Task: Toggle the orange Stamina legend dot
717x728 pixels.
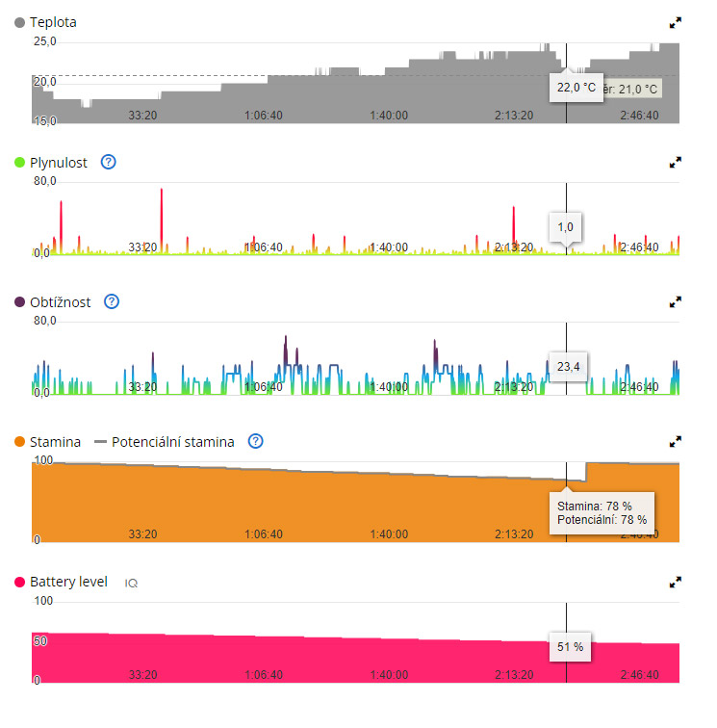Action: click(x=20, y=442)
